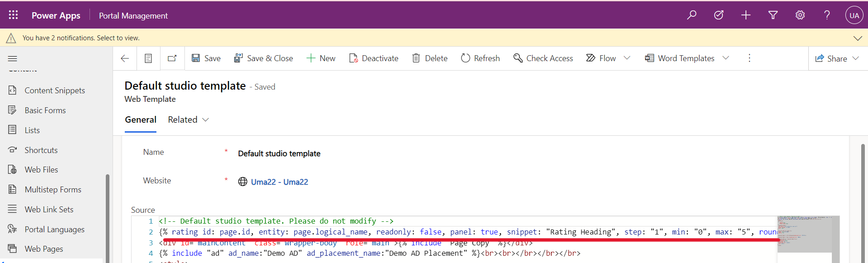This screenshot has width=868, height=263.
Task: Click the Check Access key icon
Action: pyautogui.click(x=518, y=58)
